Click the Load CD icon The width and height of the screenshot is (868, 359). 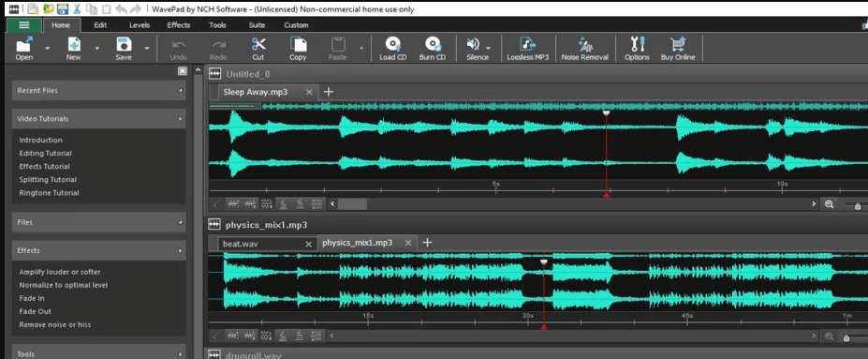[x=392, y=44]
